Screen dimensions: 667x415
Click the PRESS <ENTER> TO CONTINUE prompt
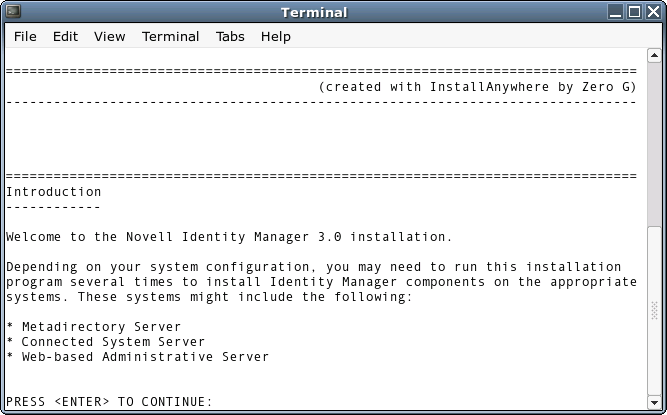pos(110,402)
